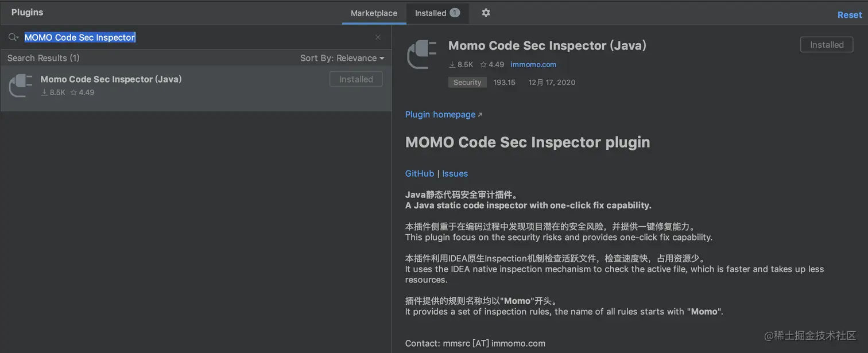Screen dimensions: 868x353
Task: Open the immomo.com vendor link
Action: point(533,64)
